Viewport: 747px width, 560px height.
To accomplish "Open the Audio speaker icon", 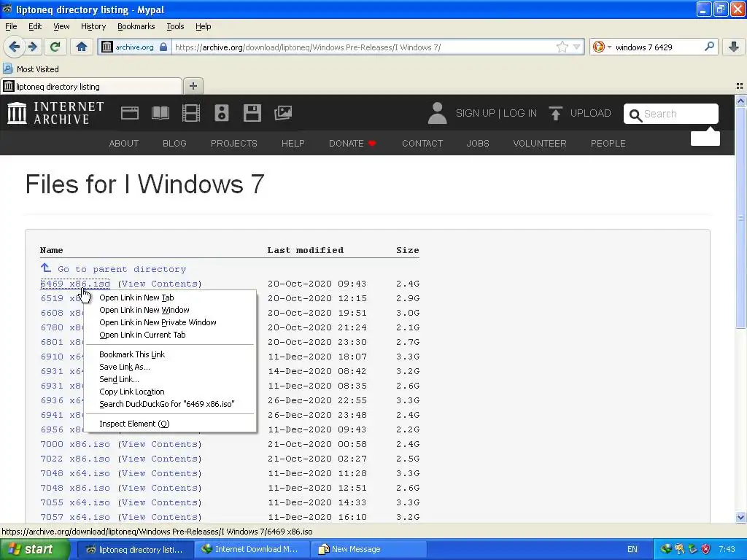I will tap(222, 113).
